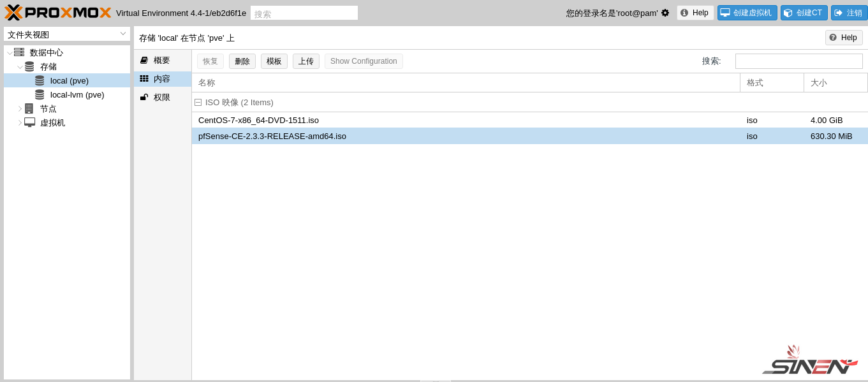
Task: Click the Restore button
Action: (x=210, y=61)
